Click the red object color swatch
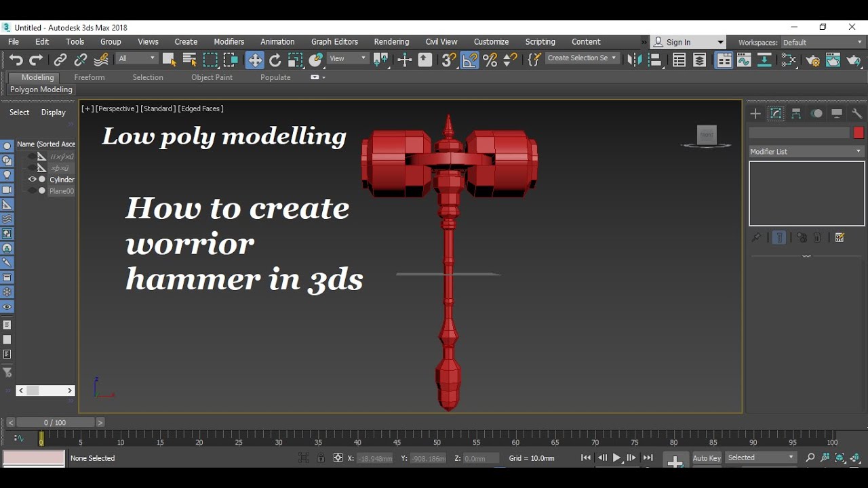 point(859,133)
